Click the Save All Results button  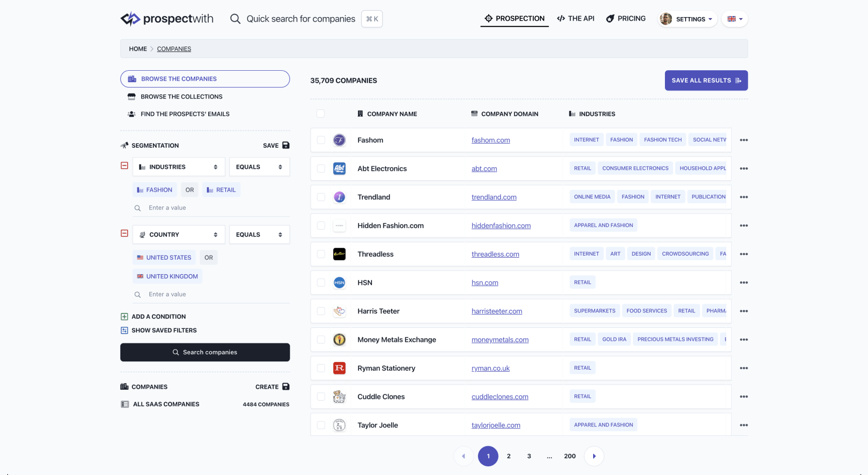[x=706, y=81]
